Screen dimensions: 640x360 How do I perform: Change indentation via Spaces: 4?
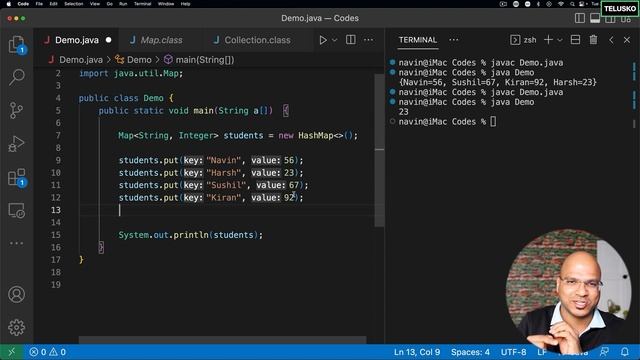coord(470,352)
